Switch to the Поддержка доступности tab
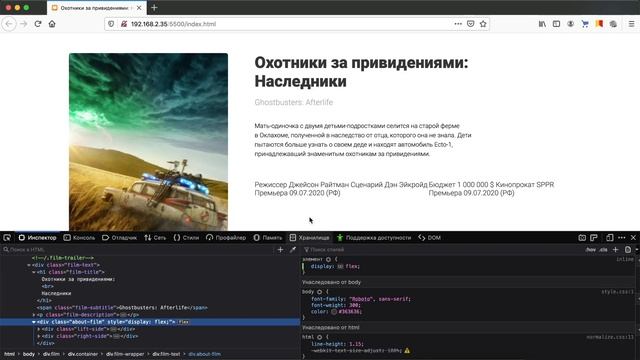 [374, 238]
